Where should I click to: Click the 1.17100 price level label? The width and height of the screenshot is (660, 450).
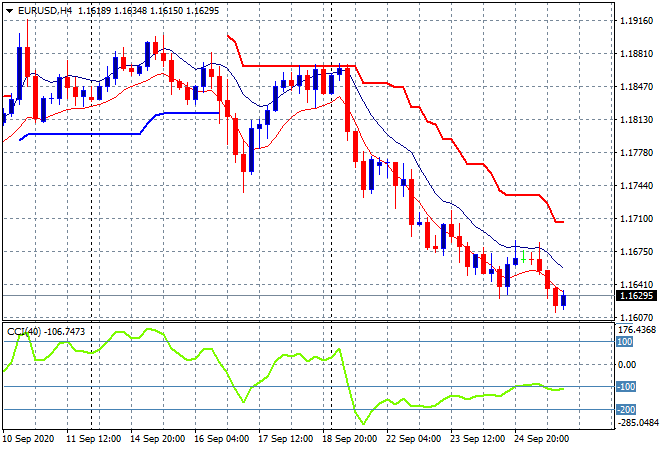click(x=636, y=218)
